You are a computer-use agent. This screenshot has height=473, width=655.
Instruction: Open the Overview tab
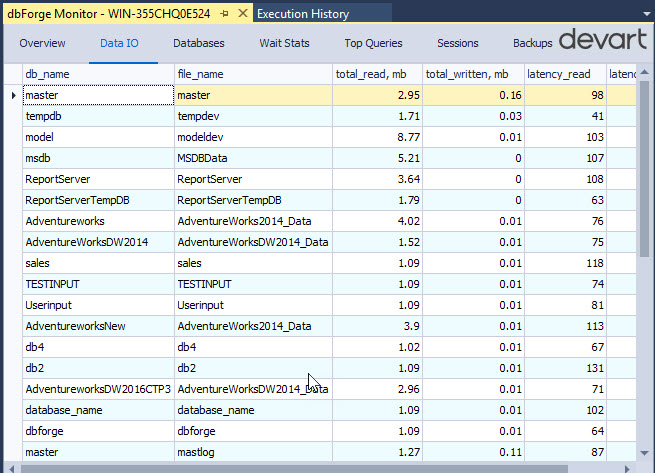[42, 44]
